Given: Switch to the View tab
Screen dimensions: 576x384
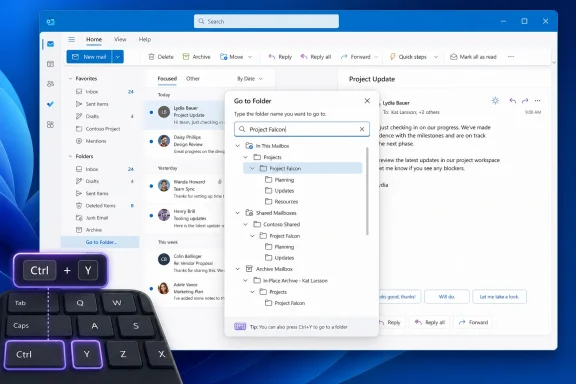Looking at the screenshot, I should pos(120,39).
